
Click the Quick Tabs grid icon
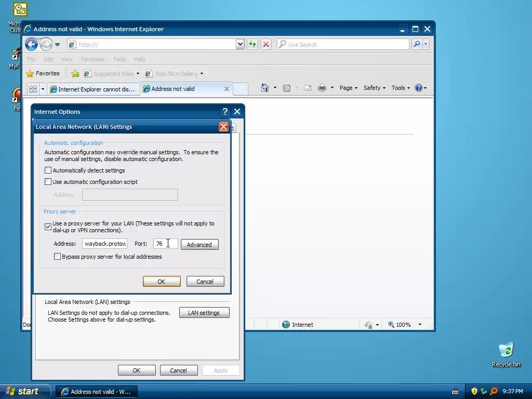[x=33, y=89]
